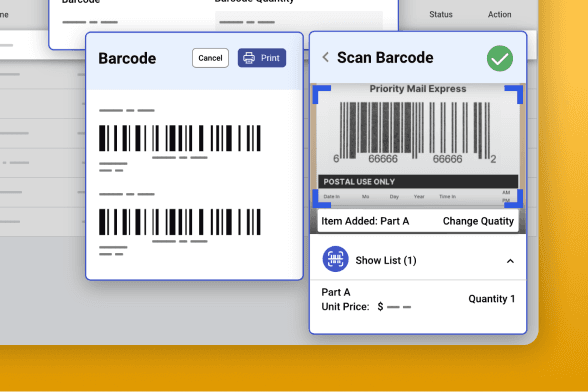
Task: Click the Item Added: Part A banner
Action: [x=418, y=221]
